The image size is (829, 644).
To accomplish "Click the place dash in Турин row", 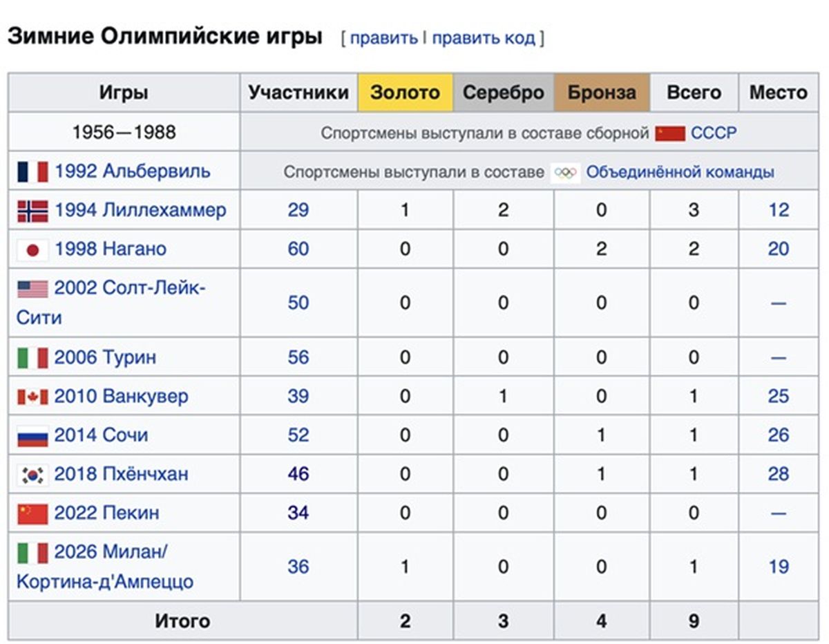I will pos(779,358).
